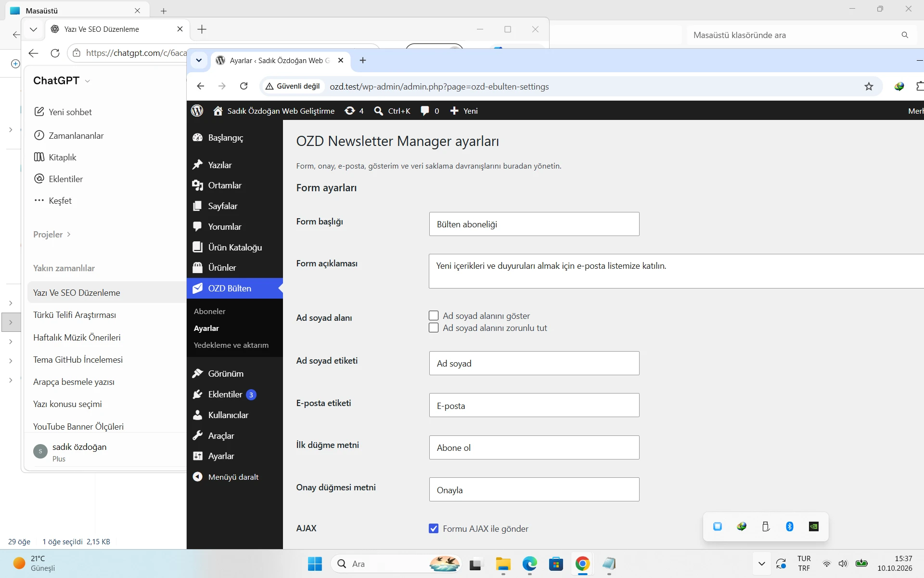Click the İlk düğme metni field

click(534, 447)
